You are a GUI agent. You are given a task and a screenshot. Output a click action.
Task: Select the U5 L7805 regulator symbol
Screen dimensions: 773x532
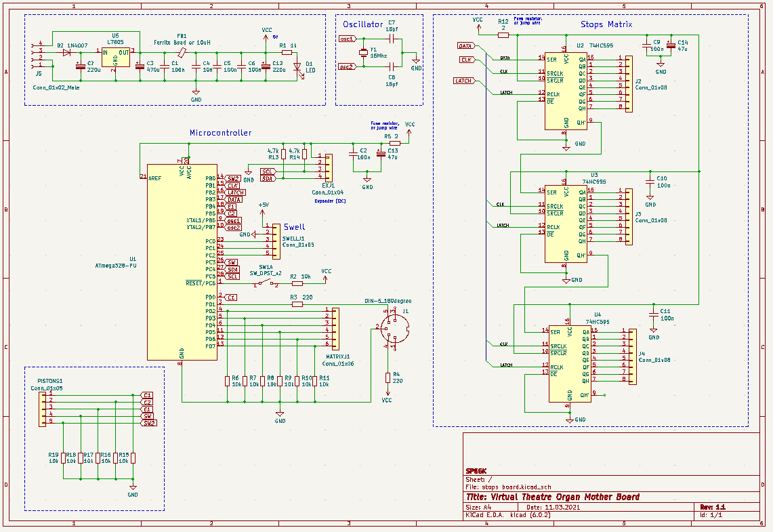tap(115, 58)
